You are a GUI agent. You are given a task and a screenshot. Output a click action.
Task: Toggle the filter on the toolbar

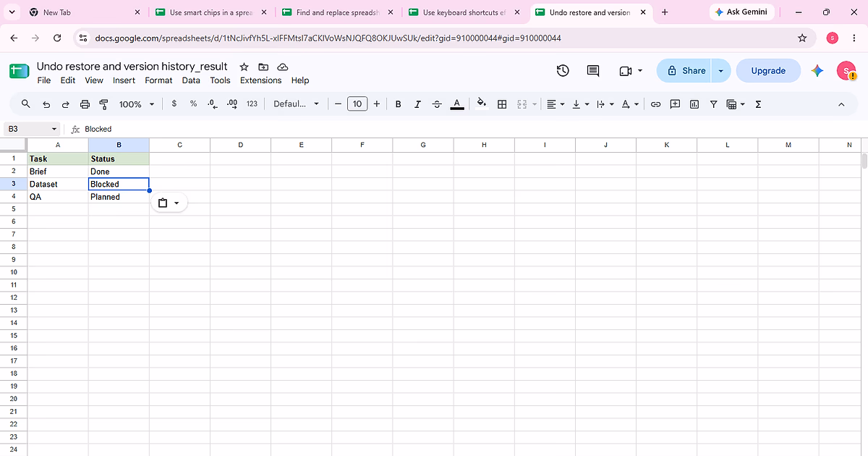click(713, 104)
